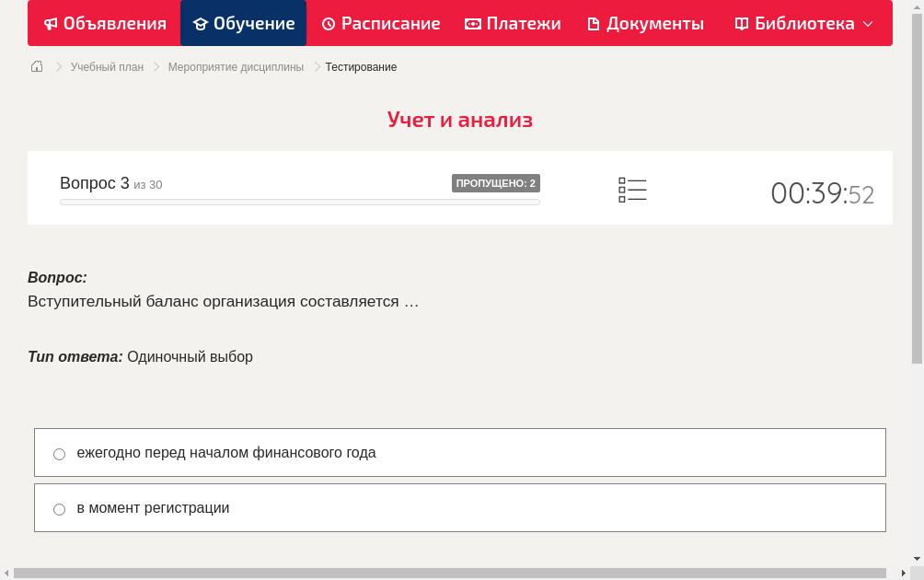The image size is (924, 580).
Task: Click the graduation cap icon beside Обучение
Action: [202, 23]
